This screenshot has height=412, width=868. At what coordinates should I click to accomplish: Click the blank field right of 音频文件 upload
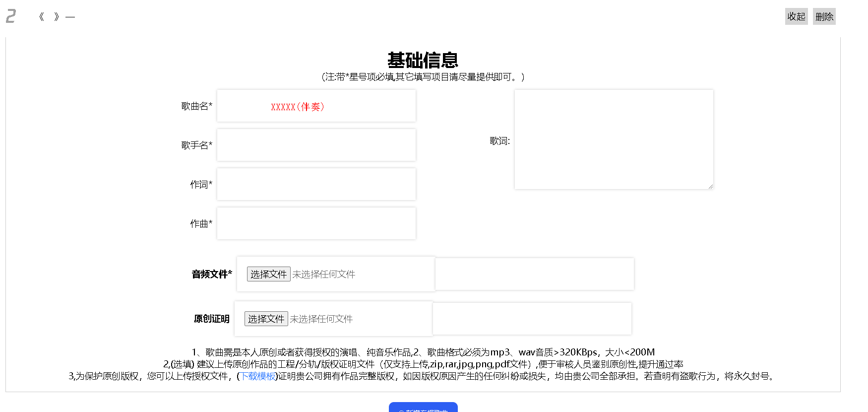coord(534,274)
